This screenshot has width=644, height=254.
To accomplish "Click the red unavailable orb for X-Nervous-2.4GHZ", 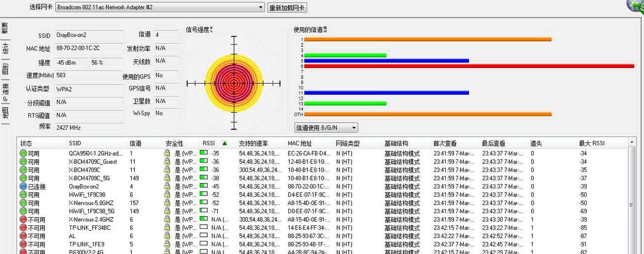I will pyautogui.click(x=23, y=220).
